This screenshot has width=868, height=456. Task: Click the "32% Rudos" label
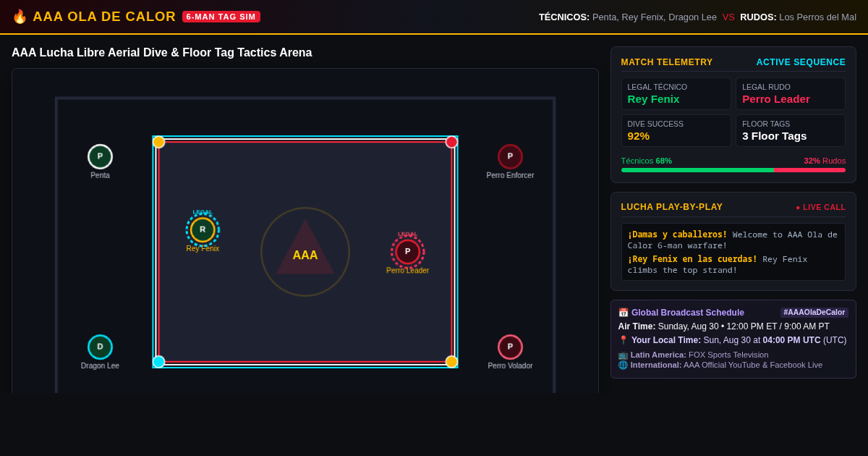pyautogui.click(x=825, y=161)
